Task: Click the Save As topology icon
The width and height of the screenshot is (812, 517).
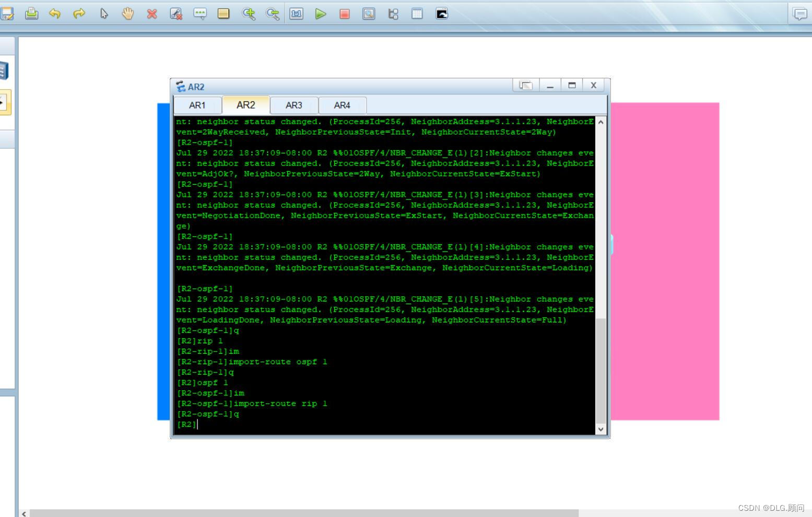Action: click(7, 14)
